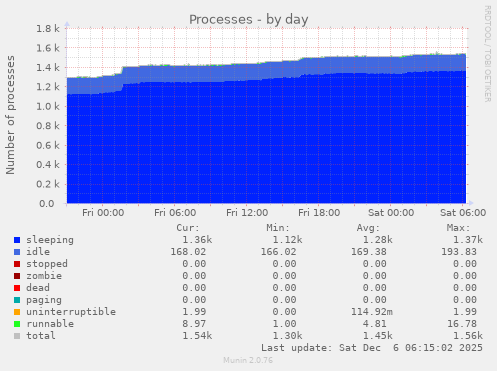Click the 'Fri 18:00' time axis label

[319, 213]
